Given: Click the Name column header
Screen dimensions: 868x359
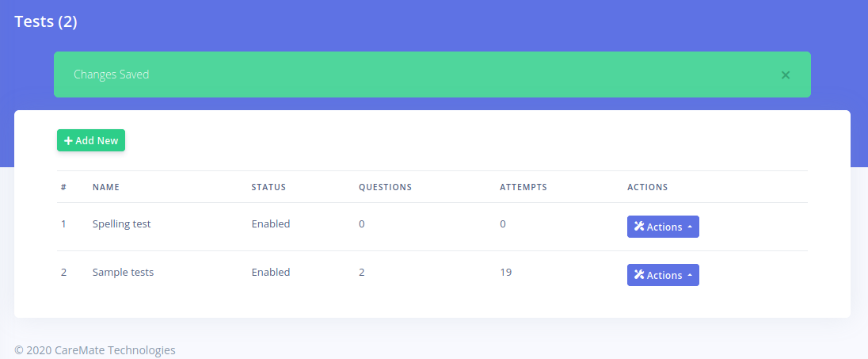Looking at the screenshot, I should pyautogui.click(x=106, y=188).
